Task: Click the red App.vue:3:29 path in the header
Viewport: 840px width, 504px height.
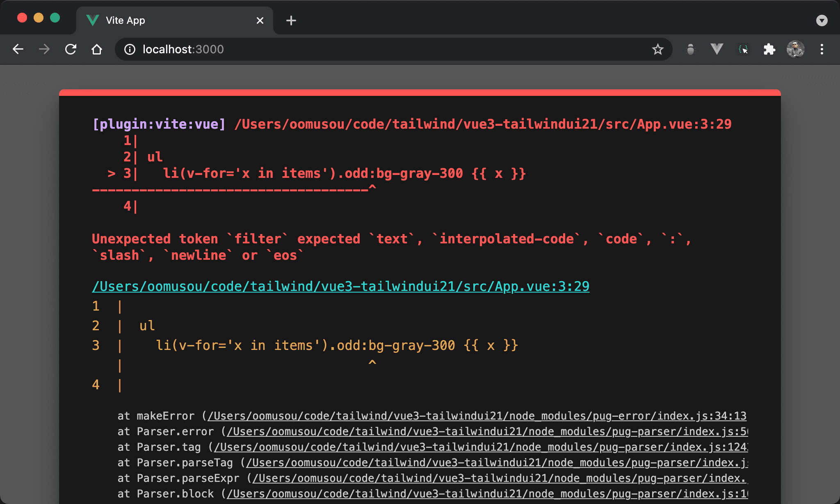Action: coord(483,124)
